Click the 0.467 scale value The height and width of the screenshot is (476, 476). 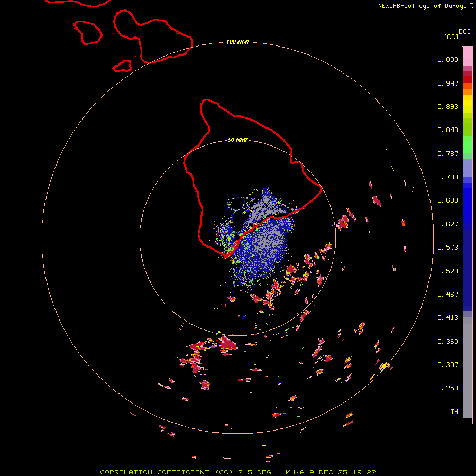point(448,295)
